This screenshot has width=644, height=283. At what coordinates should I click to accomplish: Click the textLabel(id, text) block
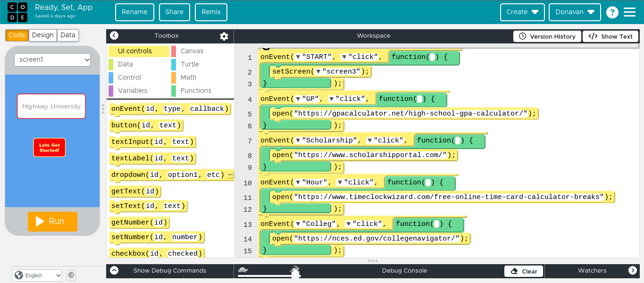point(152,158)
